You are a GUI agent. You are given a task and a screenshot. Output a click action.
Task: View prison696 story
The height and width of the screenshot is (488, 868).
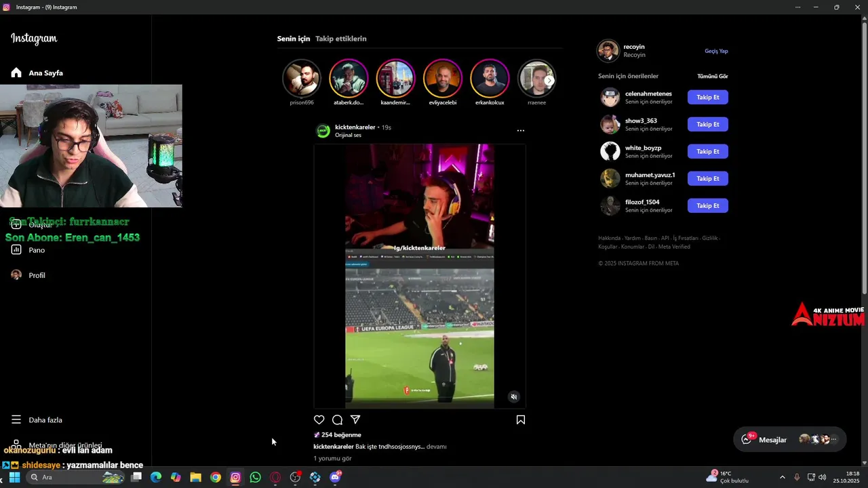(302, 79)
